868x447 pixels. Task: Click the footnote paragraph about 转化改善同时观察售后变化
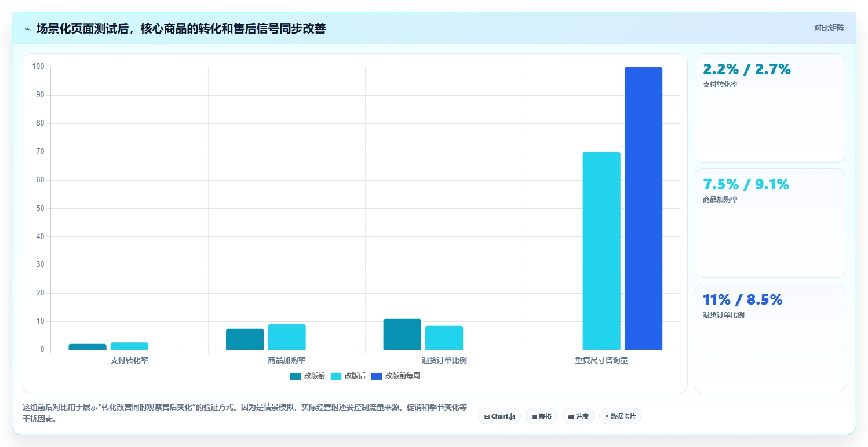coord(245,413)
